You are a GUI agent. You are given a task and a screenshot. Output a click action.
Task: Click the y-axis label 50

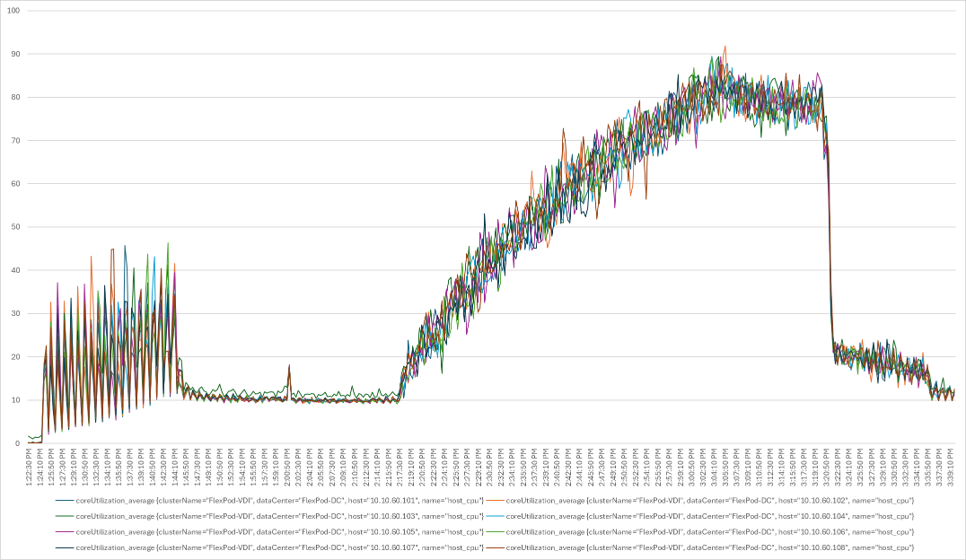15,227
